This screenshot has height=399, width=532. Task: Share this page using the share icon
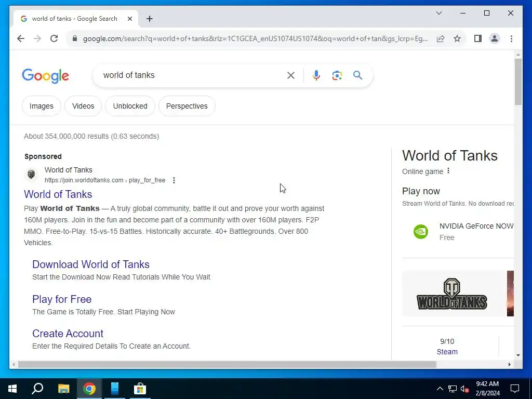(x=441, y=38)
